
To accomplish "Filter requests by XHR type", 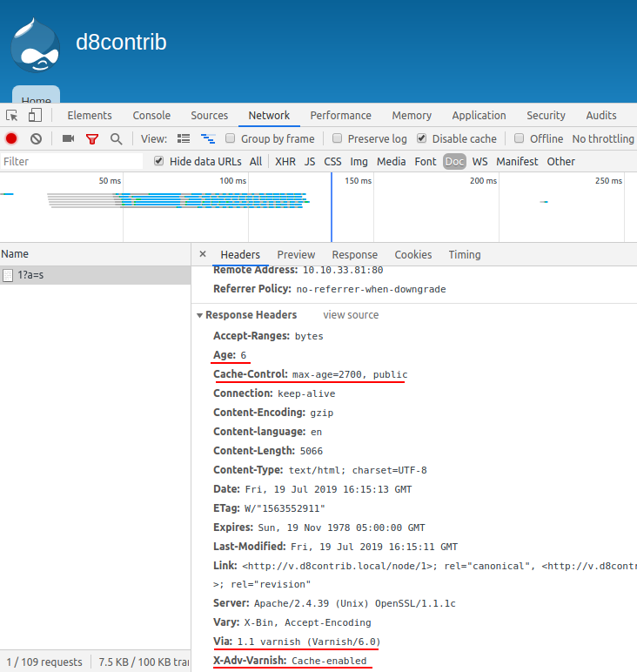I will 285,161.
